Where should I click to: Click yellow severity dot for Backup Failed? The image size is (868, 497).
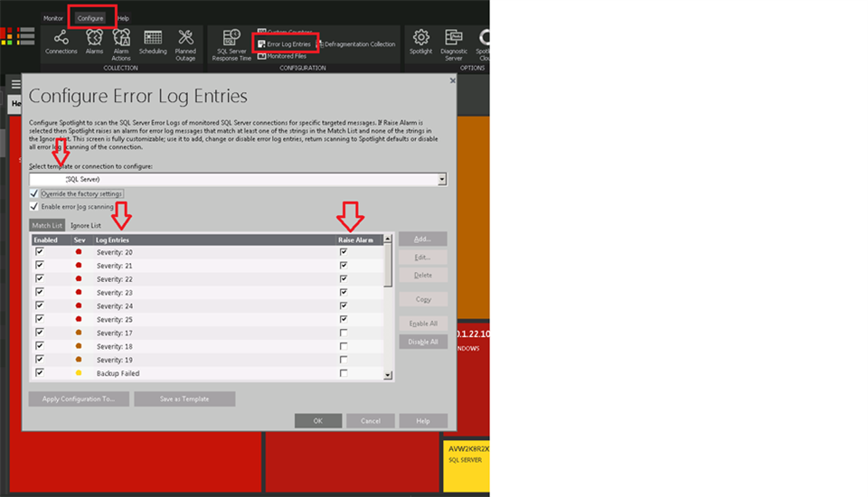coord(79,373)
